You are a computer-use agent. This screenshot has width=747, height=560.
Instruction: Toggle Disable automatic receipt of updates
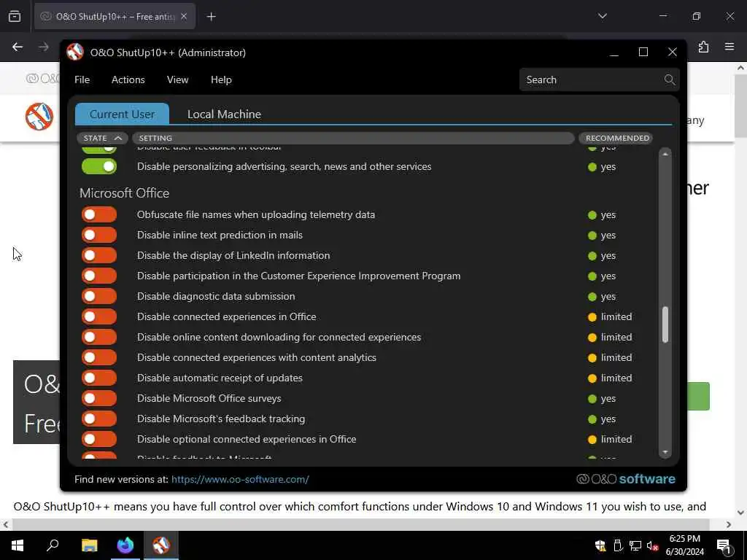(99, 378)
